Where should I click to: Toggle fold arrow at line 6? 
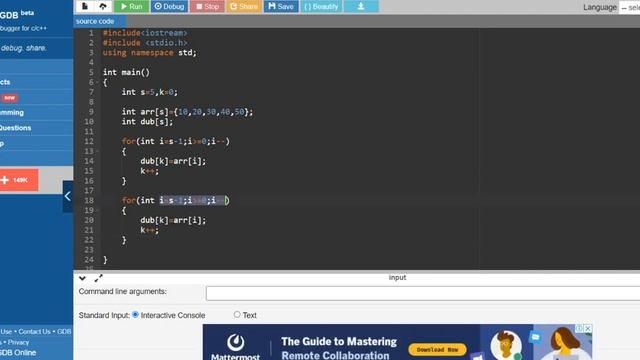pos(97,82)
